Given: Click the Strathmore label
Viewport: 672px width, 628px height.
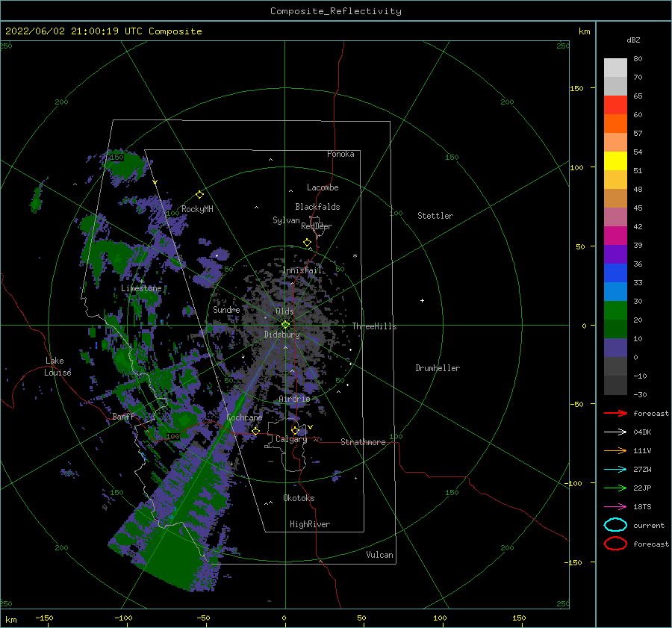Looking at the screenshot, I should 363,442.
